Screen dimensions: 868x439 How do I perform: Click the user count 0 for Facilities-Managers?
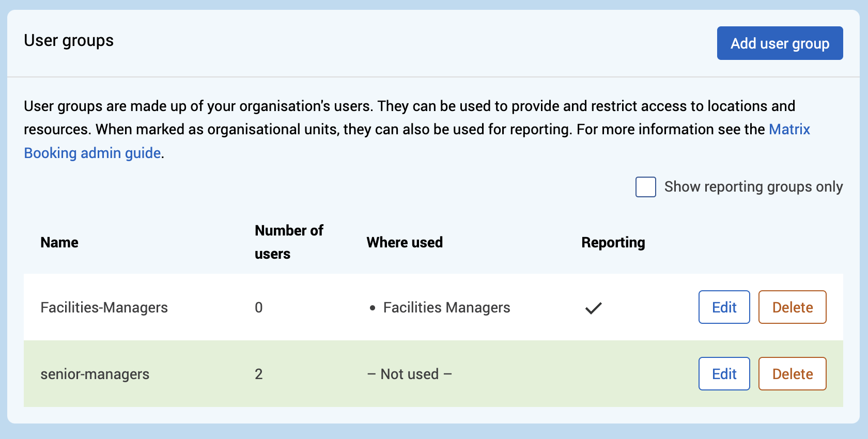259,308
